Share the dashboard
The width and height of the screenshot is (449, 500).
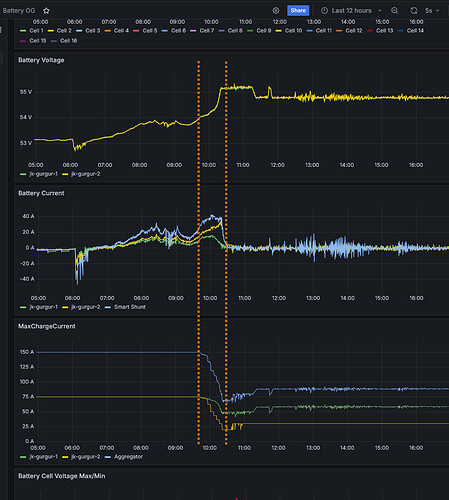298,10
